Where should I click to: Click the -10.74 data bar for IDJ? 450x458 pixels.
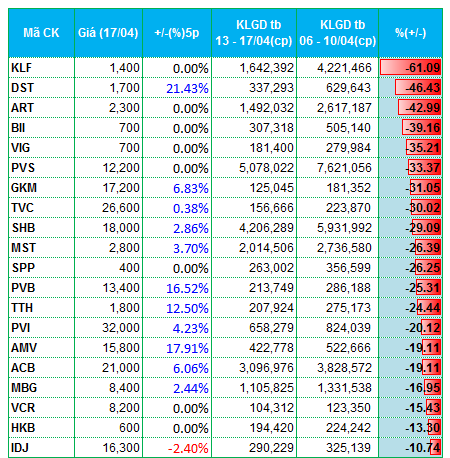click(x=436, y=447)
